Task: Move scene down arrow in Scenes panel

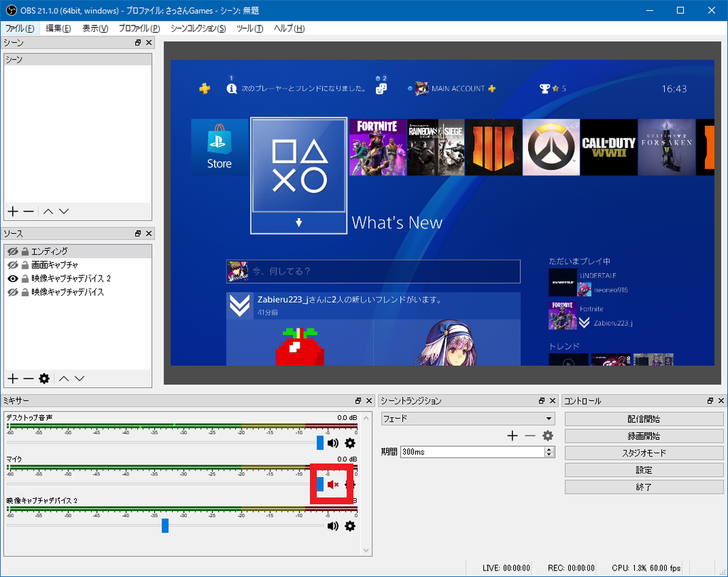Action: (64, 212)
